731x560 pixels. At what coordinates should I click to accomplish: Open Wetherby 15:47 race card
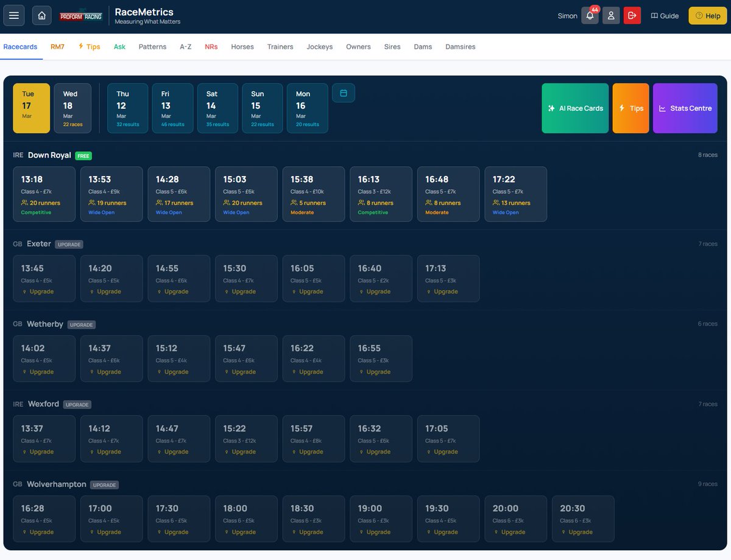click(x=246, y=359)
